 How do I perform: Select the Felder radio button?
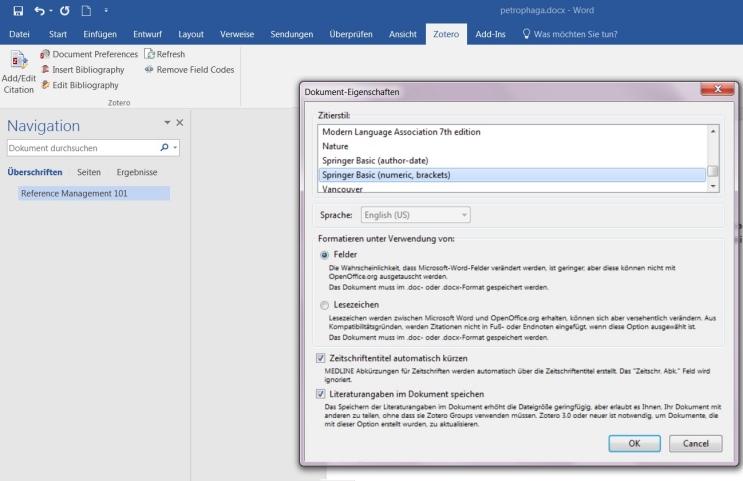point(325,255)
